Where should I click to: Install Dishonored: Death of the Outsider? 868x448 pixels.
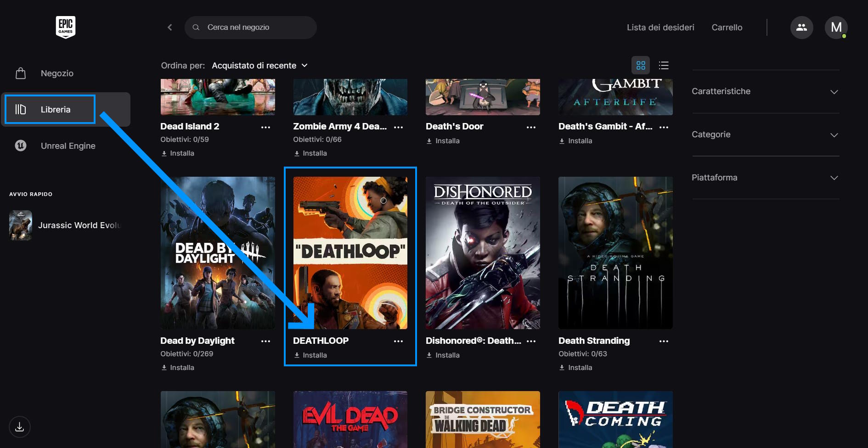[x=443, y=355]
